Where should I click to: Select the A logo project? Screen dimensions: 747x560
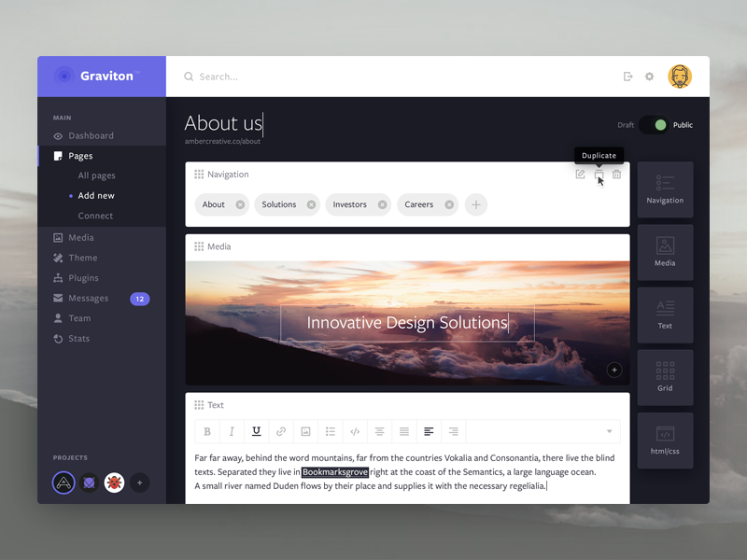click(x=63, y=483)
